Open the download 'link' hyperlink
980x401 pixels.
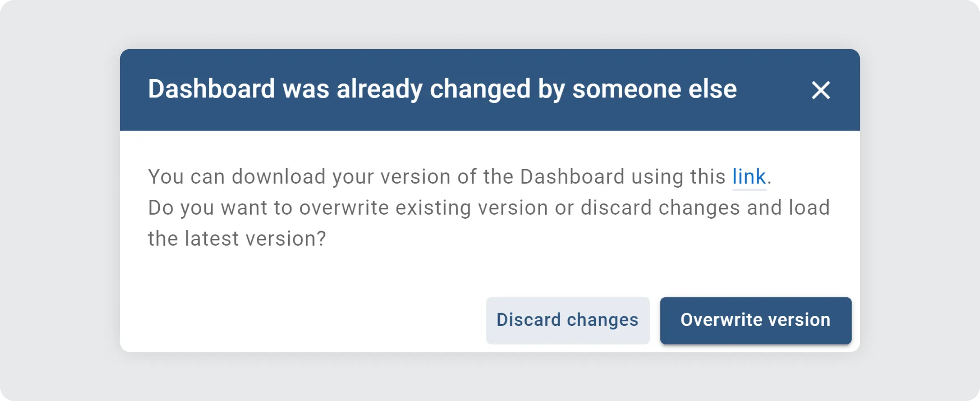pyautogui.click(x=749, y=177)
